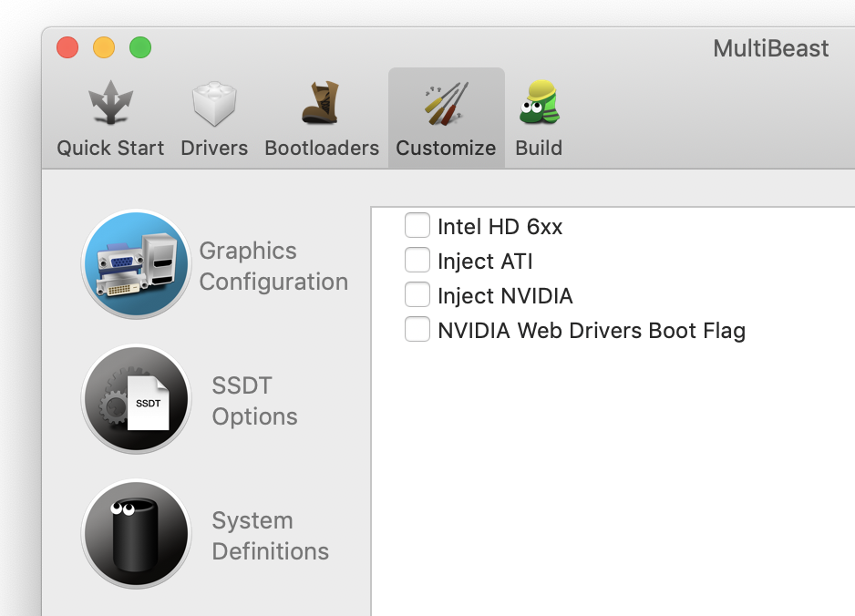Select the Bootloaders boot icon
855x616 pixels.
321,102
